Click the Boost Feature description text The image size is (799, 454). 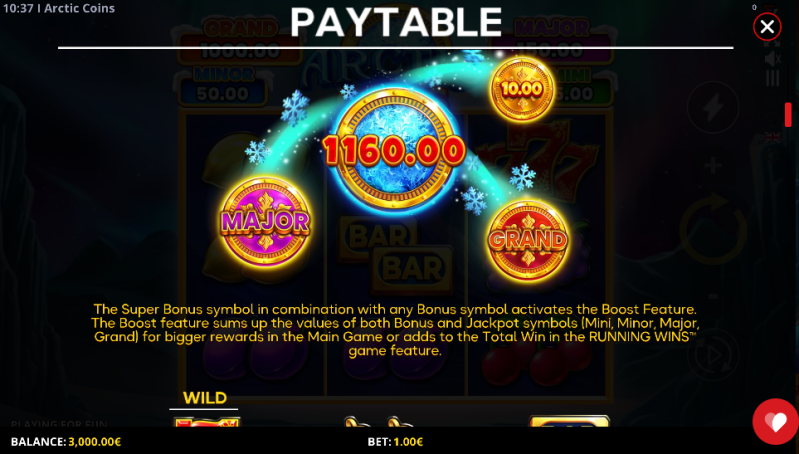tap(395, 330)
